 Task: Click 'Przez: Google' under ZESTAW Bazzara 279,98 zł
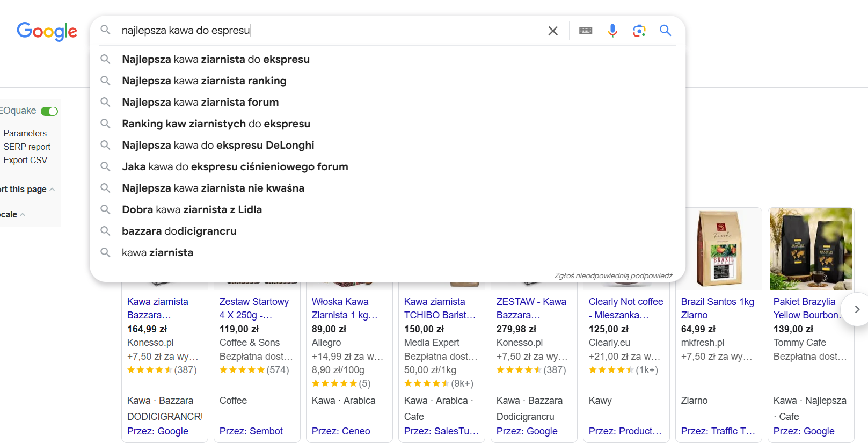tap(527, 431)
